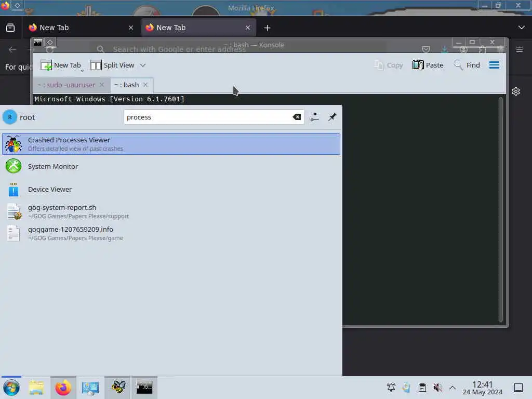The image size is (532, 399).
Task: Open new tab in Konsole
Action: click(x=60, y=65)
